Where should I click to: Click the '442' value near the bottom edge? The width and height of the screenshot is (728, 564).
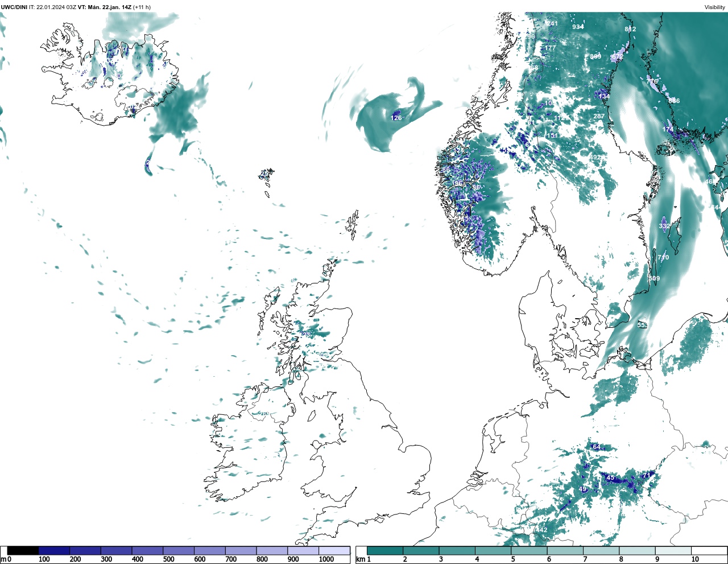541,530
